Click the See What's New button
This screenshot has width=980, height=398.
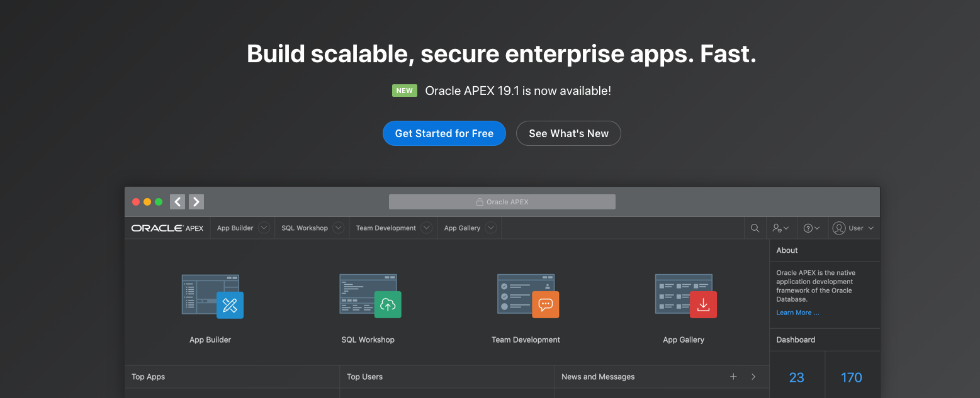click(568, 133)
